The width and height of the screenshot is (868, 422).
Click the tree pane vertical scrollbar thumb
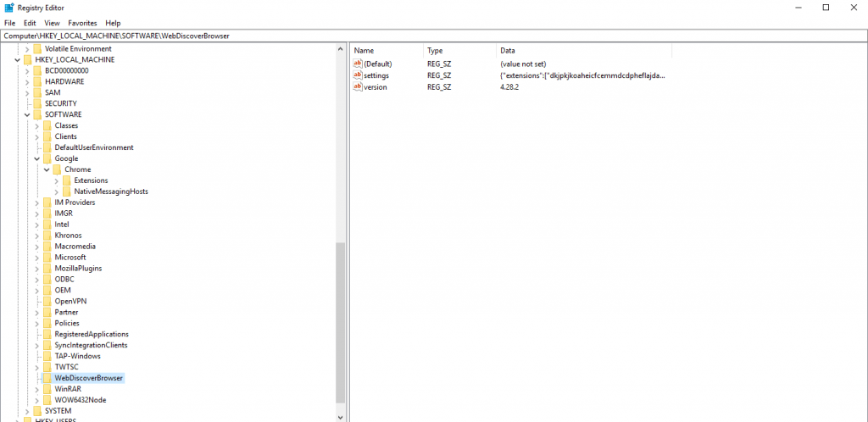point(340,322)
